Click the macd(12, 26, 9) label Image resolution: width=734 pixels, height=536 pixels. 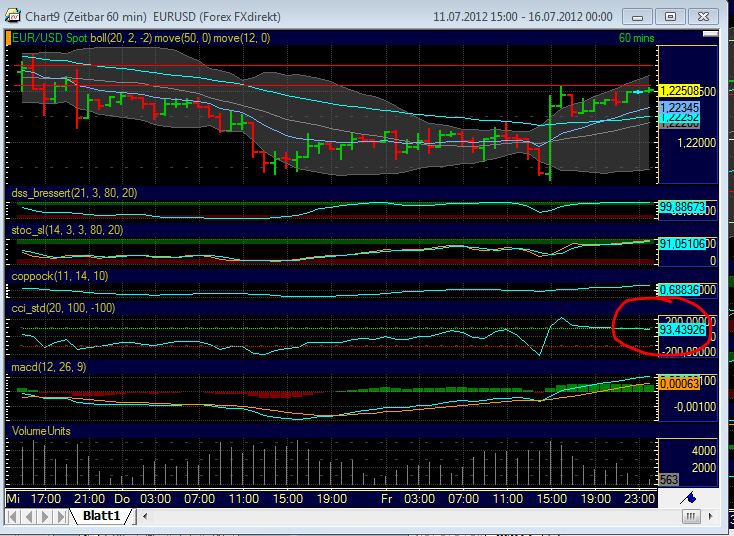coord(49,367)
